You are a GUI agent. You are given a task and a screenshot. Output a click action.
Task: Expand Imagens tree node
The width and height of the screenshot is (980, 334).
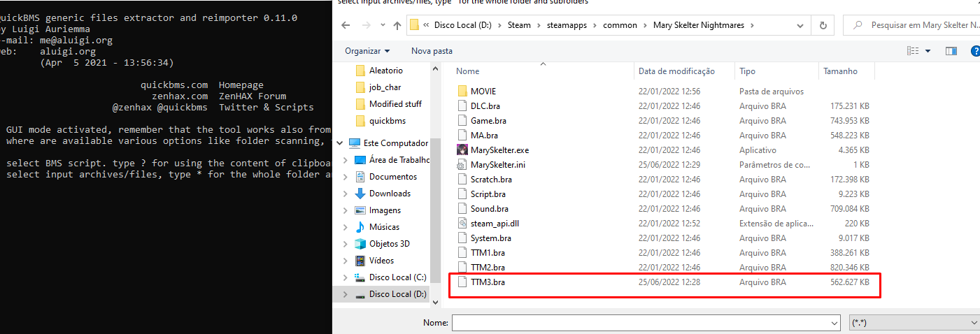pos(346,210)
